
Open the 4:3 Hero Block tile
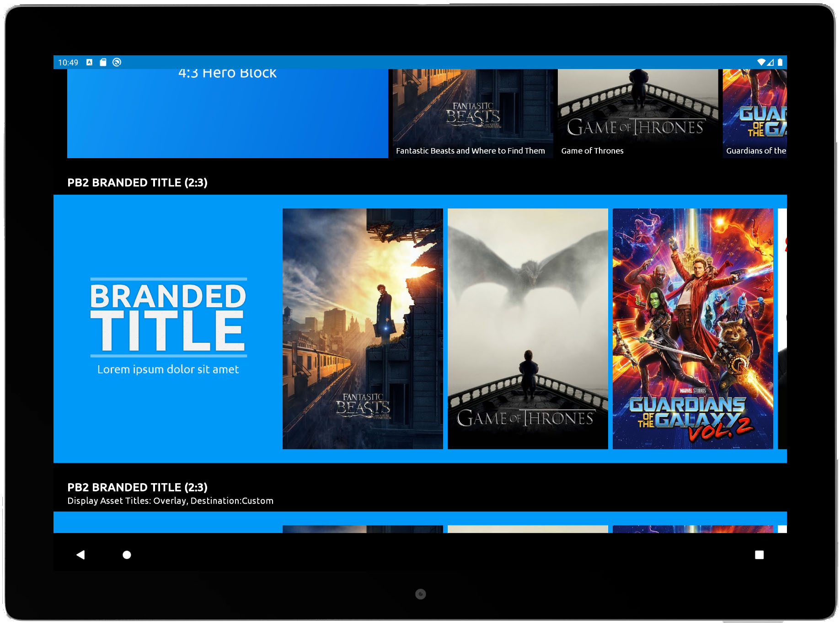coord(227,113)
